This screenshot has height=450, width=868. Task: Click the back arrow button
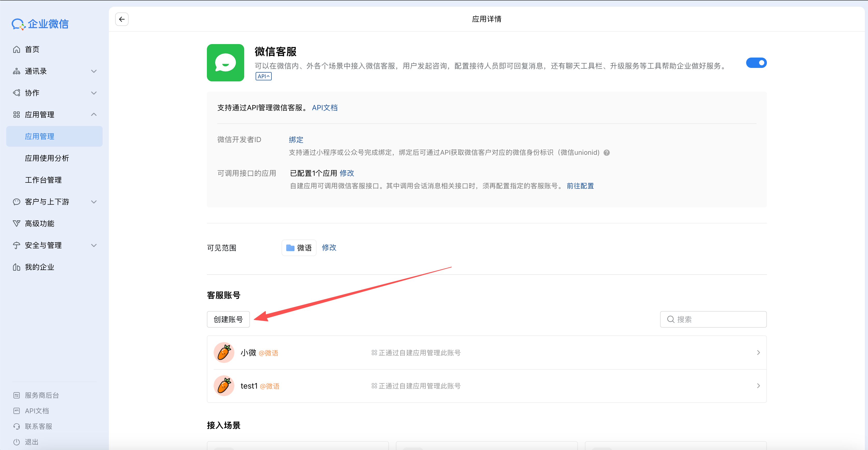pos(122,19)
